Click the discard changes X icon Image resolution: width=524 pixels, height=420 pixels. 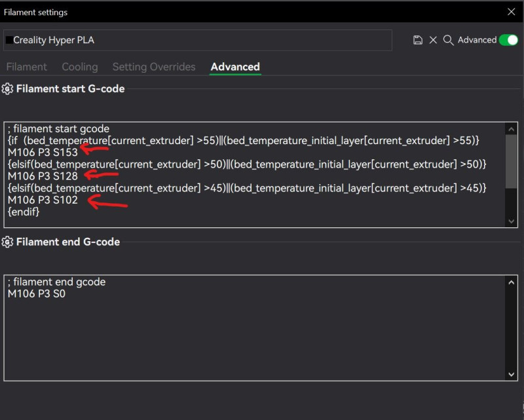[433, 40]
